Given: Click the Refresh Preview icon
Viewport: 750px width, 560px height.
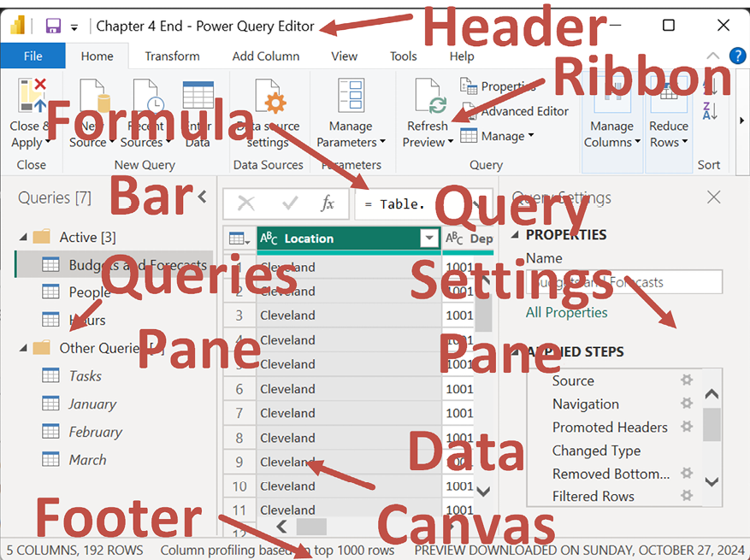Looking at the screenshot, I should coord(430,97).
